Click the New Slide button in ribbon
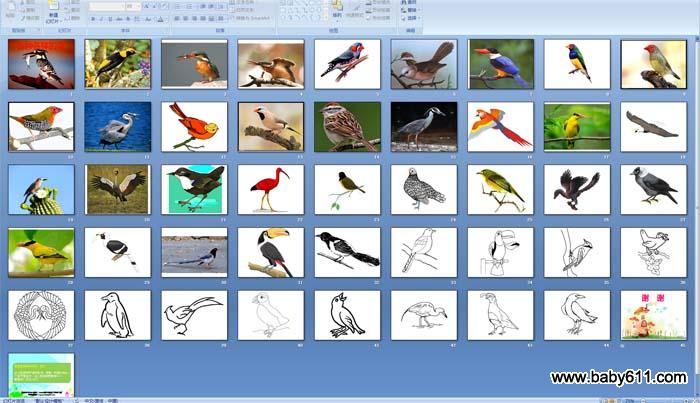 click(x=54, y=11)
